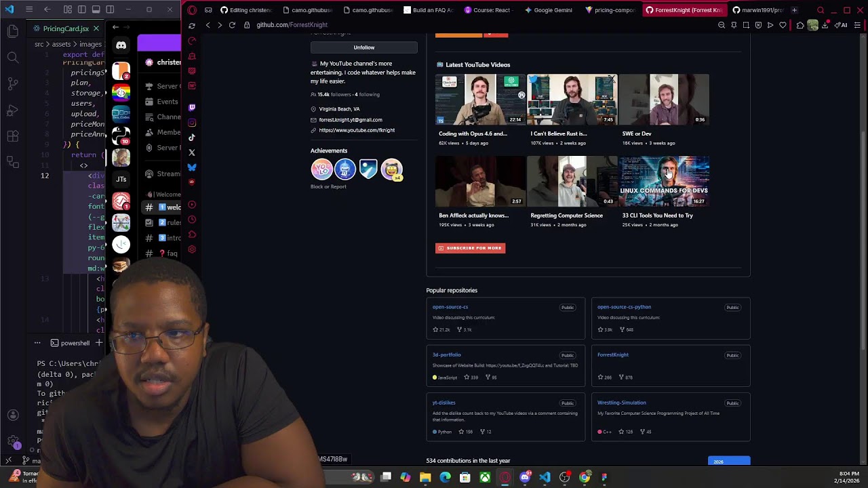The height and width of the screenshot is (488, 868).
Task: Click github.com/ForrestKnight address bar
Action: tap(292, 25)
